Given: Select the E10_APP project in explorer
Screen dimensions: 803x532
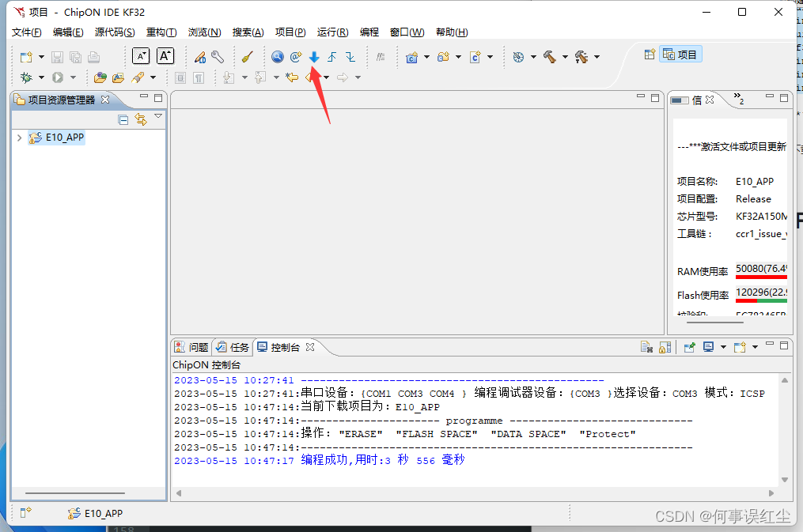Looking at the screenshot, I should (x=56, y=138).
